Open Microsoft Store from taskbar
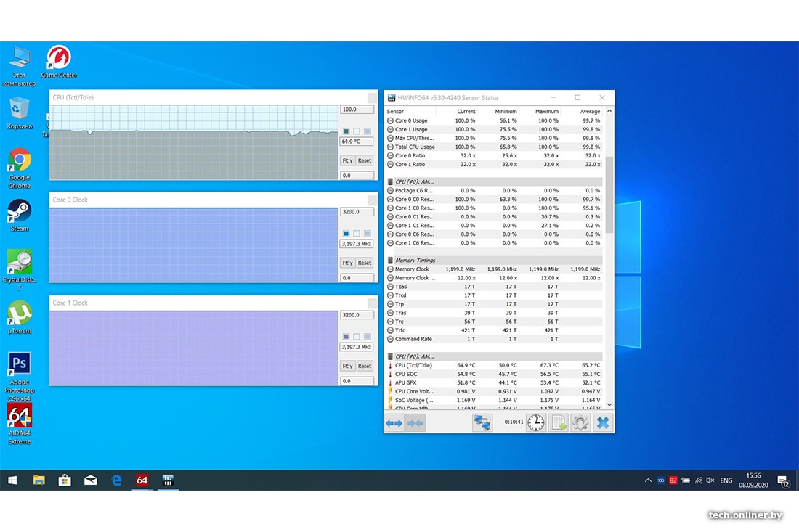799x532 pixels. pyautogui.click(x=65, y=480)
